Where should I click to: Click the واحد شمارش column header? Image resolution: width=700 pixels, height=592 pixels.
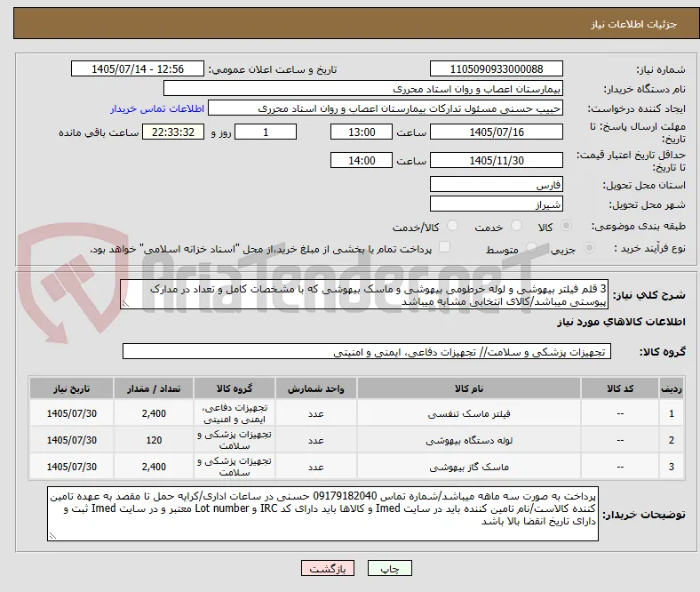tap(316, 388)
